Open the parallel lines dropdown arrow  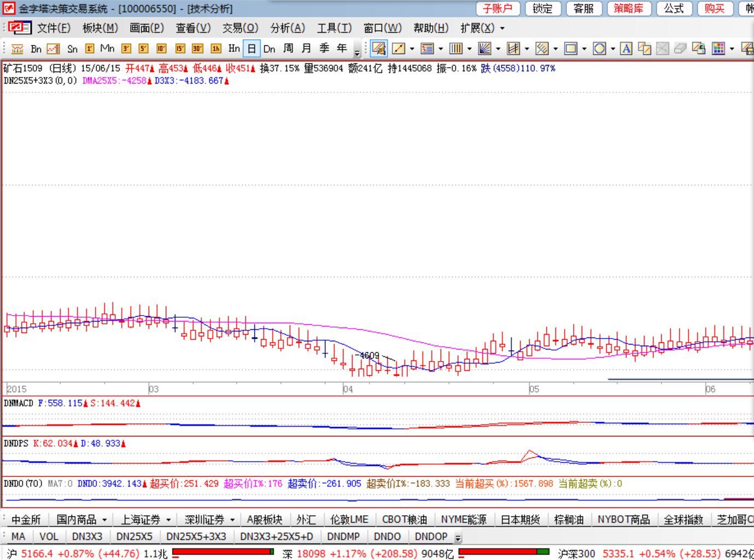coord(556,49)
